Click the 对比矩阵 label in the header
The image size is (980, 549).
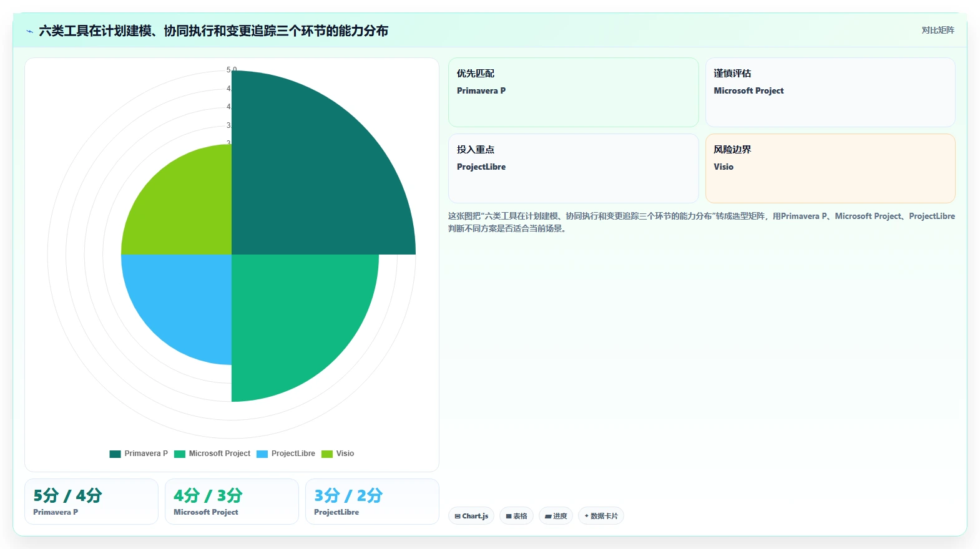pyautogui.click(x=938, y=30)
